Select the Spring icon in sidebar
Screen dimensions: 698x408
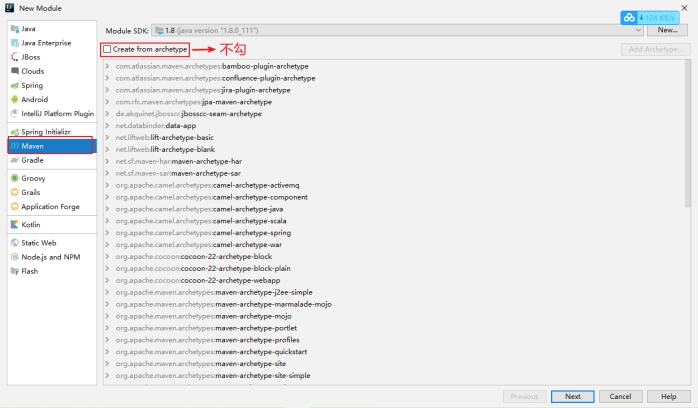(x=14, y=85)
